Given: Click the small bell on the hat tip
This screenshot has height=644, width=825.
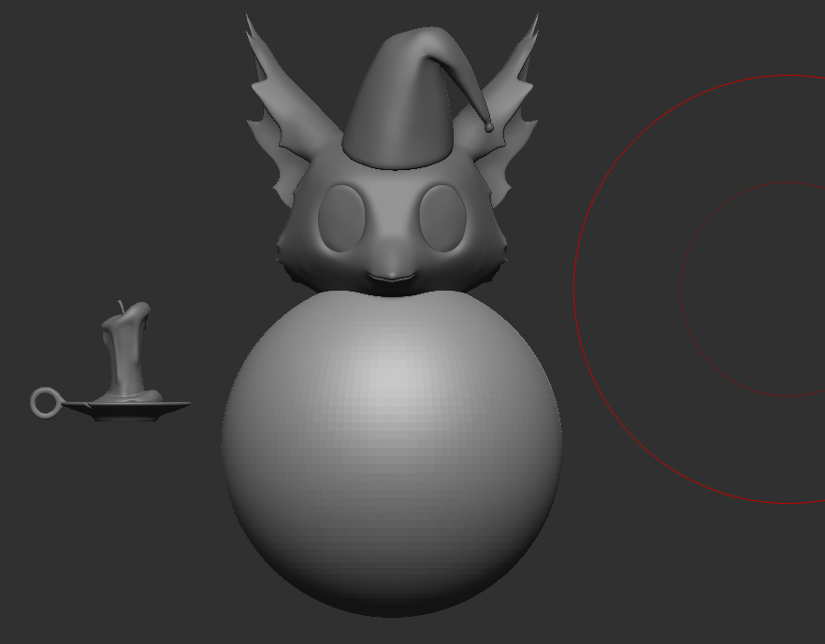Looking at the screenshot, I should click(x=489, y=127).
